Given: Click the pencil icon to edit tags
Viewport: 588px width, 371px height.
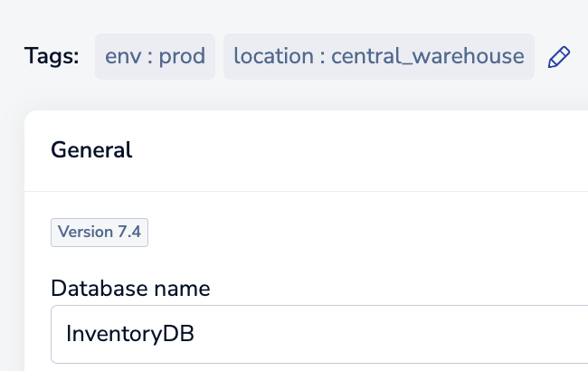Looking at the screenshot, I should pyautogui.click(x=559, y=57).
